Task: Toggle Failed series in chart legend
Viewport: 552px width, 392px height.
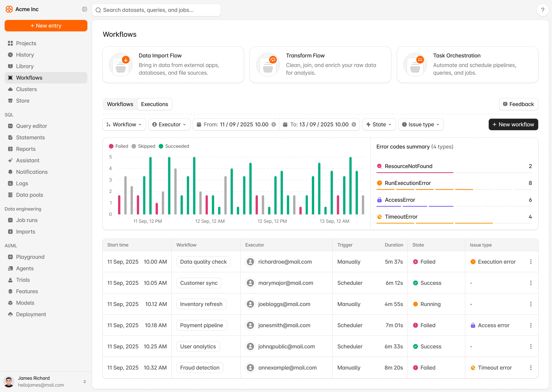Action: tap(118, 146)
